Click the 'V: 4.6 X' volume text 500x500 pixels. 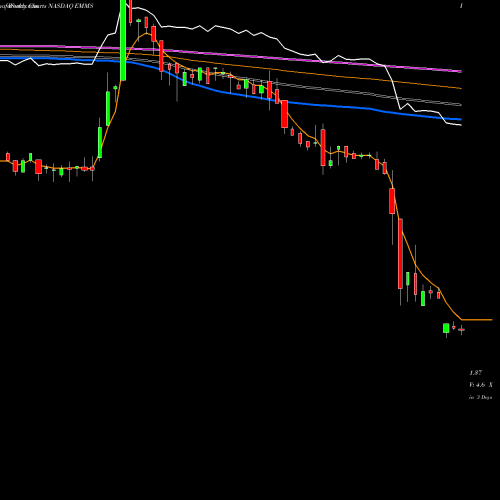point(481,385)
